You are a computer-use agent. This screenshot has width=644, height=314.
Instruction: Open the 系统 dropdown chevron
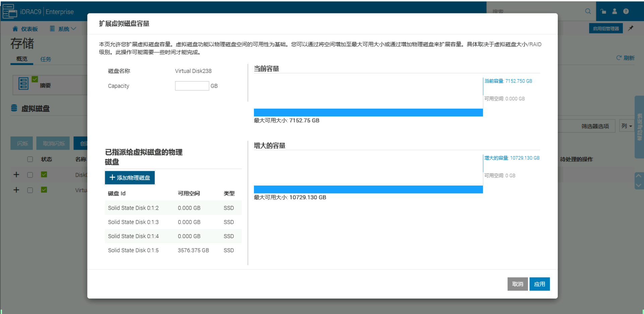74,29
